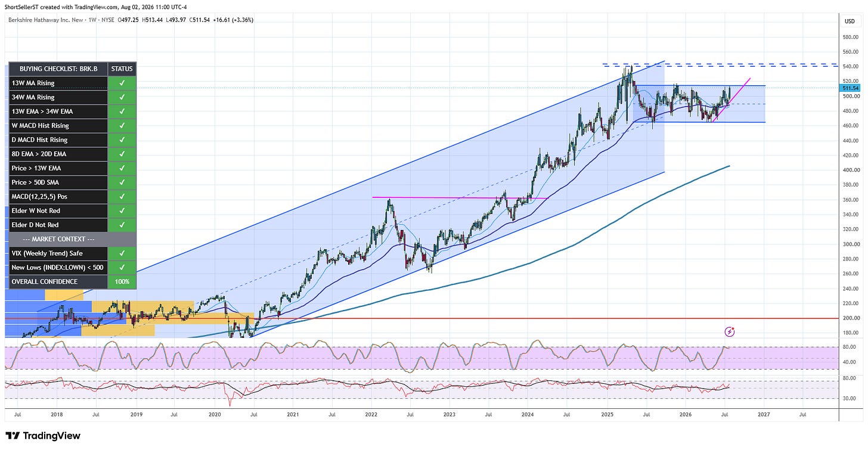This screenshot has height=450, width=868.
Task: Select the '8D EMA > 20D EMA' row
Action: pos(72,154)
